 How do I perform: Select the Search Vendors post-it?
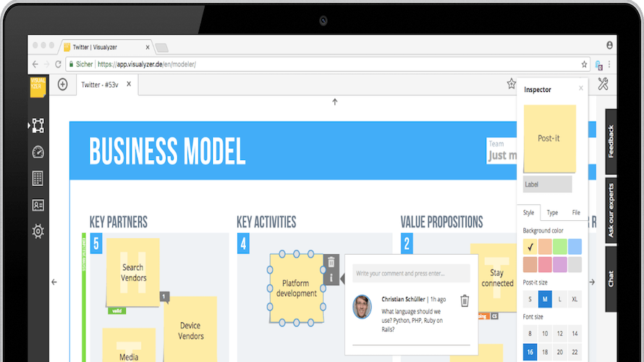[x=132, y=273]
